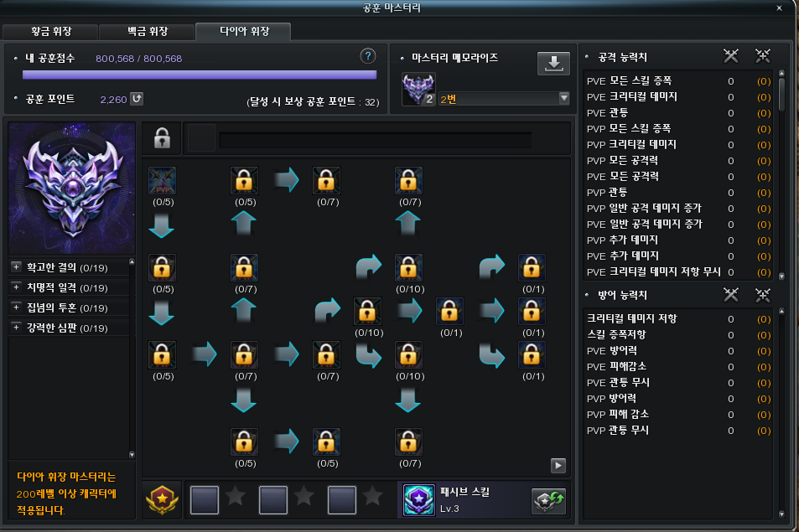Select the 치명적 일격 tree entry

click(x=68, y=287)
